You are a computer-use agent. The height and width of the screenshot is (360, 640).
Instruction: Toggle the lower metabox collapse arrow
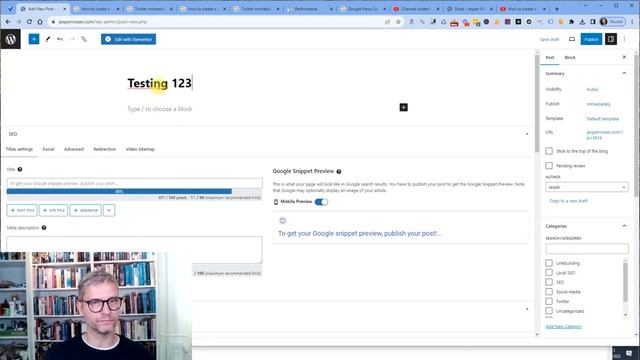[527, 309]
